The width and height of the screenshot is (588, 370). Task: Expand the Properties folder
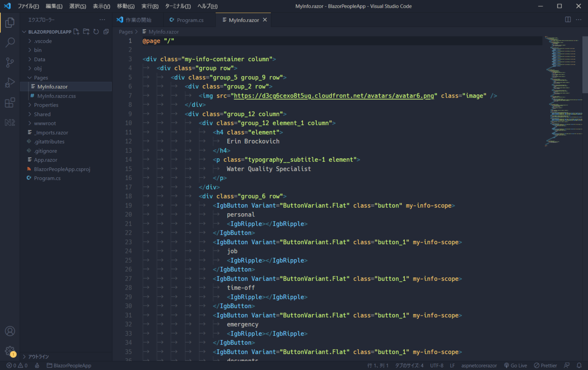[46, 105]
